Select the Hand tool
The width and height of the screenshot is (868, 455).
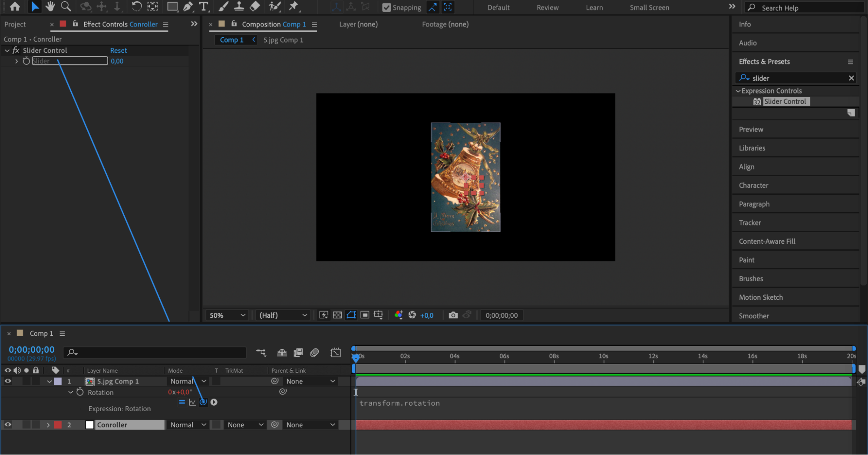[50, 7]
